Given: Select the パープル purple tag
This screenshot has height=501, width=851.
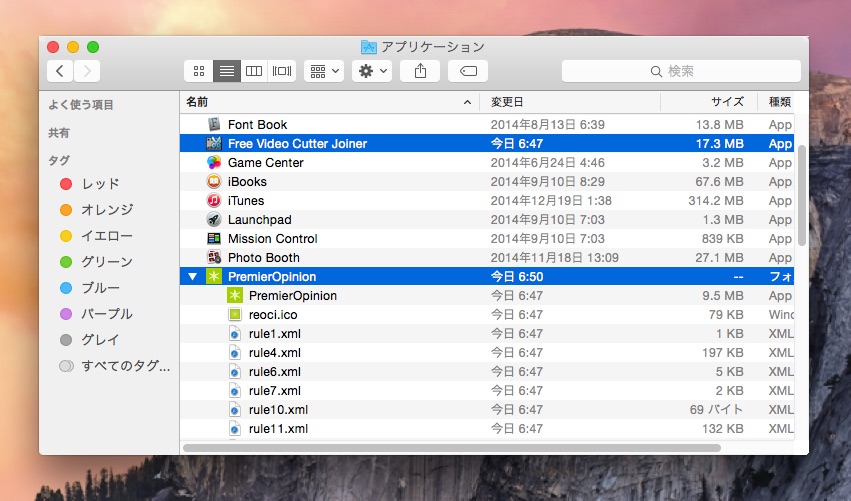Looking at the screenshot, I should (x=96, y=314).
